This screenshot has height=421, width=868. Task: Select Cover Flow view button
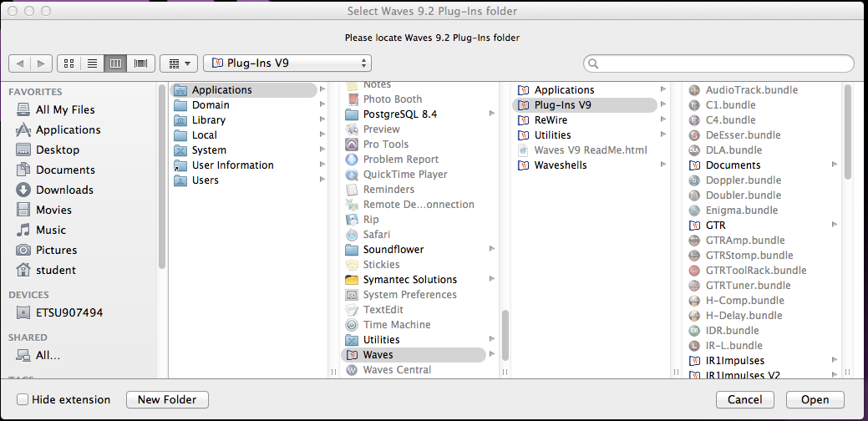pyautogui.click(x=140, y=63)
